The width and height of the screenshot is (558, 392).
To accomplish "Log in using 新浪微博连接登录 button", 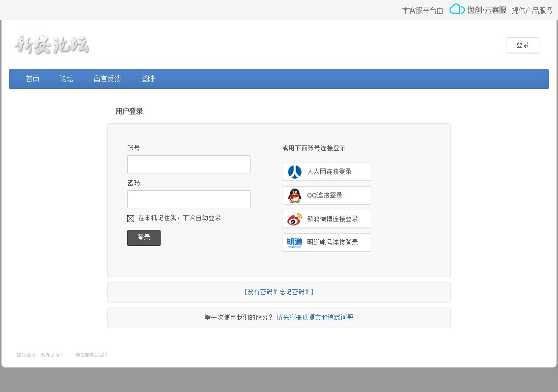I will click(332, 219).
